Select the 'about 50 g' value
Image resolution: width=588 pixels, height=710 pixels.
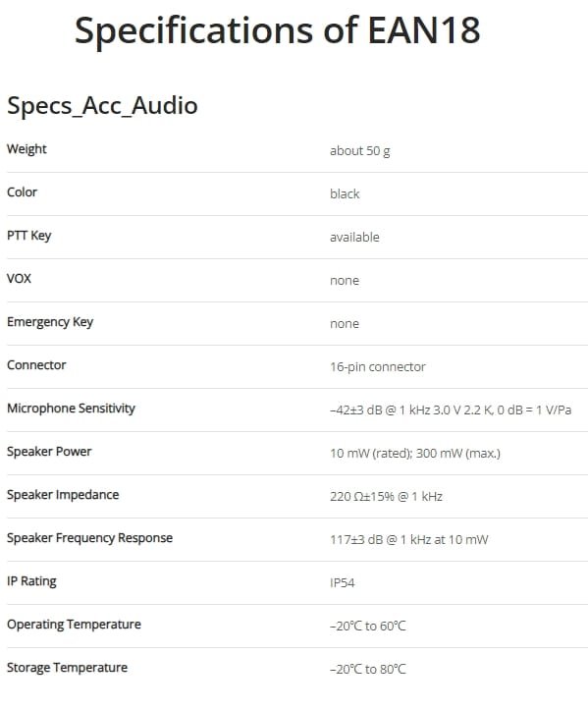pos(360,151)
